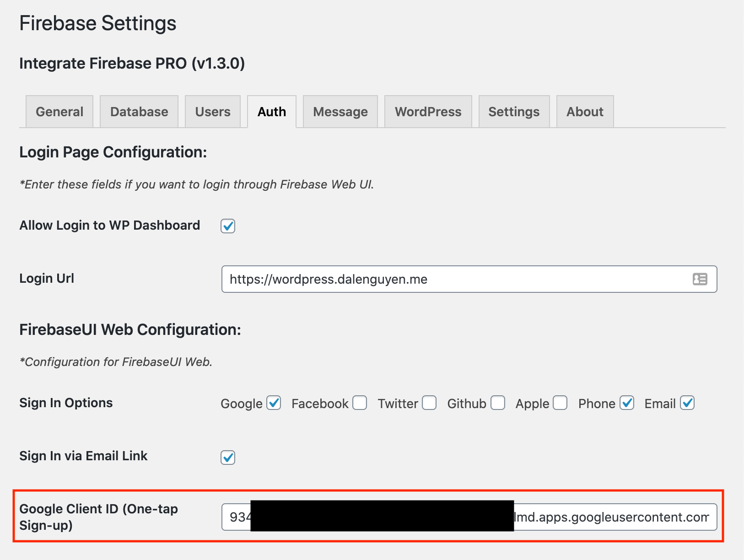Go to the Message tab
Image resolution: width=744 pixels, height=560 pixels.
pyautogui.click(x=340, y=112)
